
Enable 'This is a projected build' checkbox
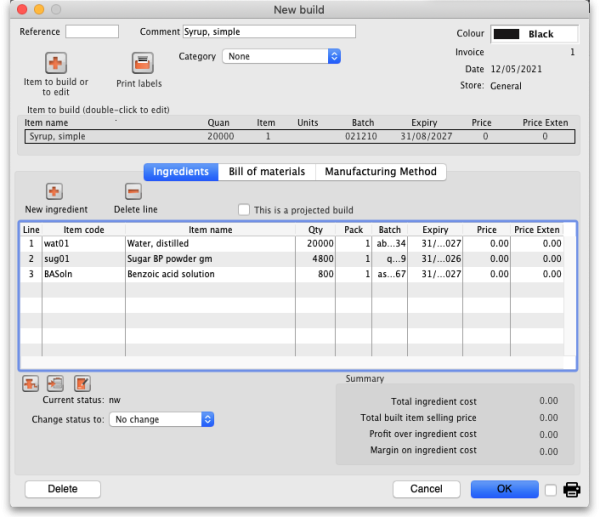[245, 209]
